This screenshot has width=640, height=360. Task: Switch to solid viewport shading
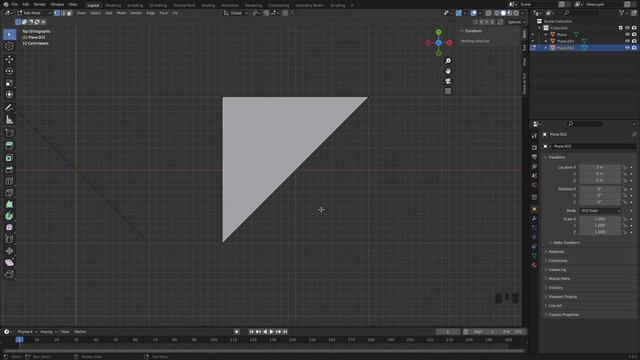(503, 13)
